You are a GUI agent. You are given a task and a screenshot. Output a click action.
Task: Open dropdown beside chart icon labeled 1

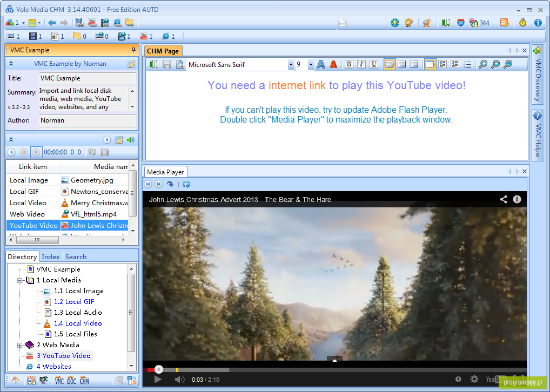pyautogui.click(x=23, y=23)
